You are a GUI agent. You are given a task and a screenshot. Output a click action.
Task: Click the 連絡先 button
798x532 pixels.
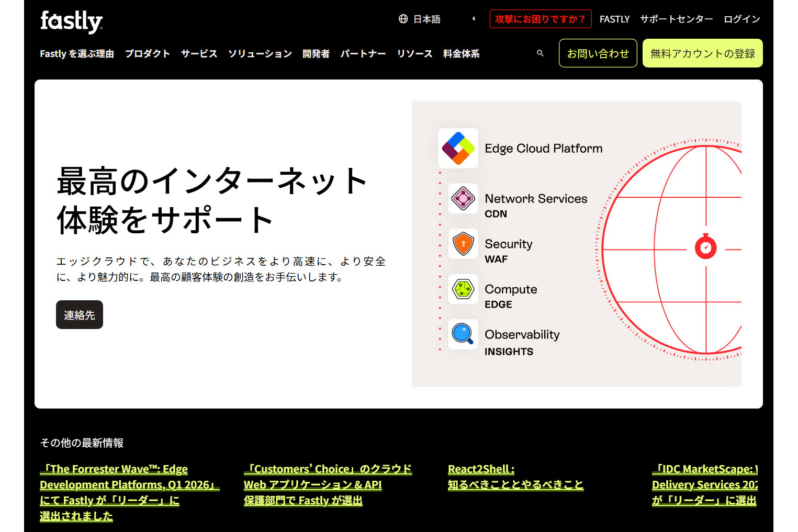[x=80, y=315]
